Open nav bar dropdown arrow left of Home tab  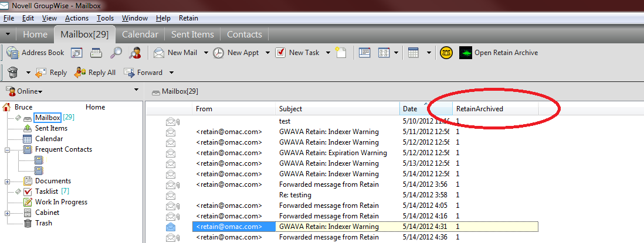pyautogui.click(x=8, y=35)
